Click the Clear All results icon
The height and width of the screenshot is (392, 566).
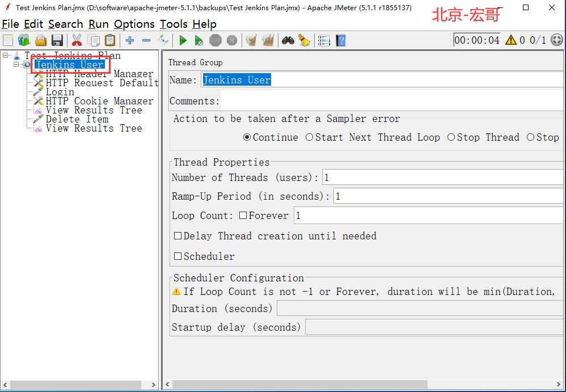pyautogui.click(x=268, y=40)
